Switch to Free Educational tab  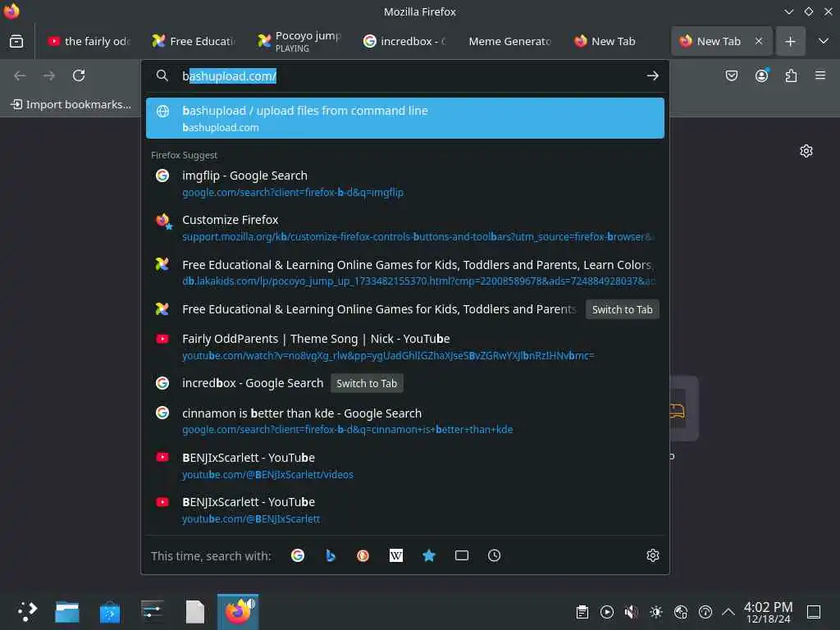(194, 41)
